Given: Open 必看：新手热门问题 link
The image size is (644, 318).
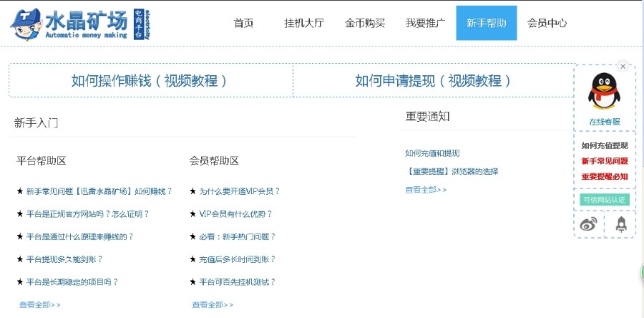Looking at the screenshot, I should click(237, 236).
